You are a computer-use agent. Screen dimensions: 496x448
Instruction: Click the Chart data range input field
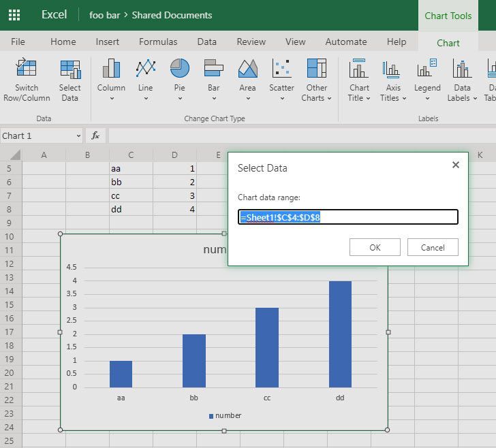tap(347, 217)
